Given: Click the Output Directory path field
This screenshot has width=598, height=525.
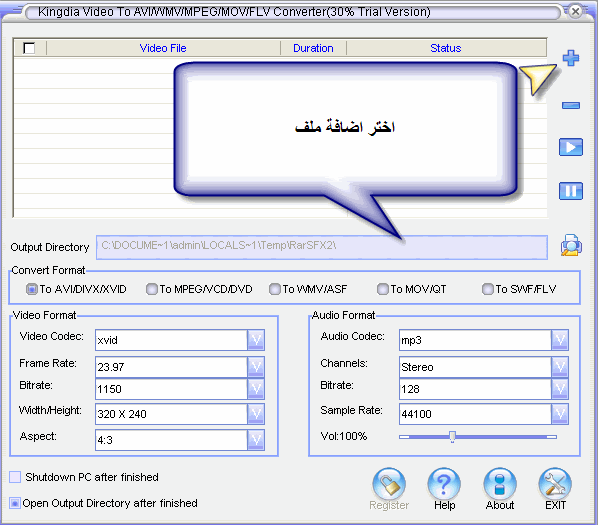Looking at the screenshot, I should coord(322,247).
